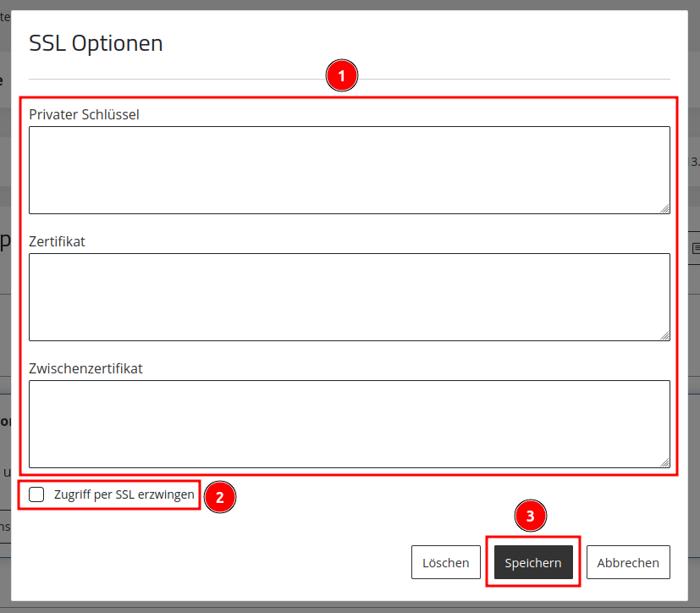Screen dimensions: 700x613
Task: Cancel the dialog with Abbrechen
Action: (628, 562)
